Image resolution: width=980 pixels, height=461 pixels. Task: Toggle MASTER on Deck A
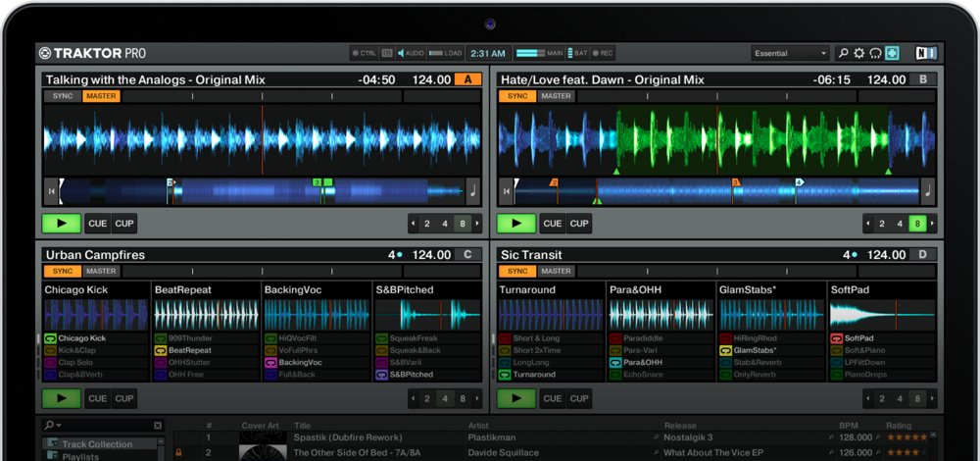(x=101, y=96)
